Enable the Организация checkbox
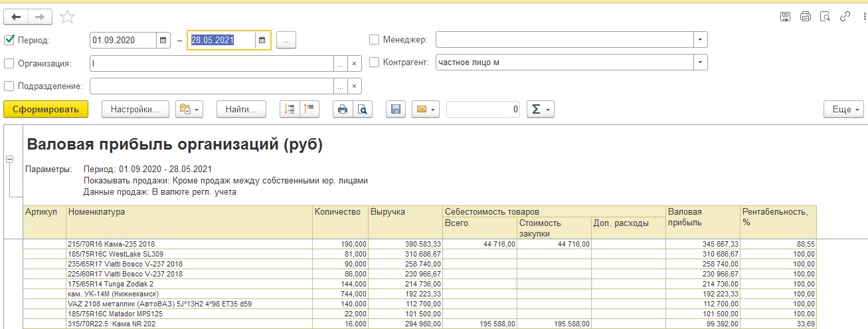Image resolution: width=868 pixels, height=329 pixels. point(9,63)
